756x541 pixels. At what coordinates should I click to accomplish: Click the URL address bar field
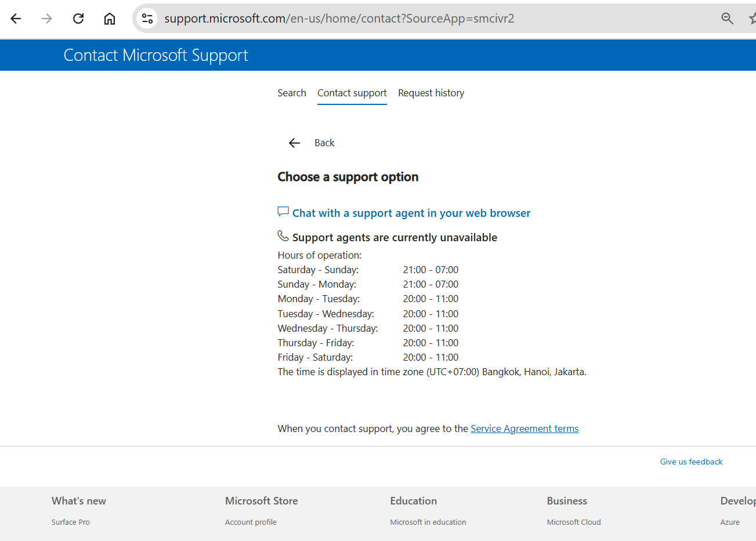[x=406, y=19]
